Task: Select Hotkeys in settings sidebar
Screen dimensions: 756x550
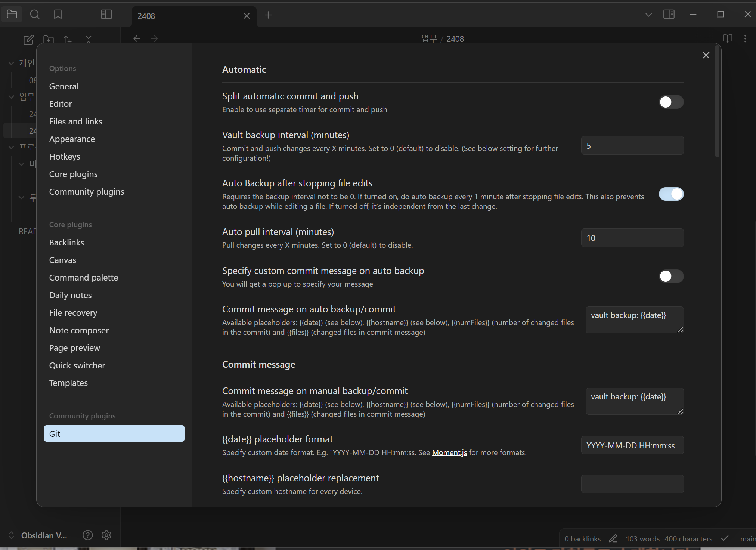Action: click(x=65, y=157)
